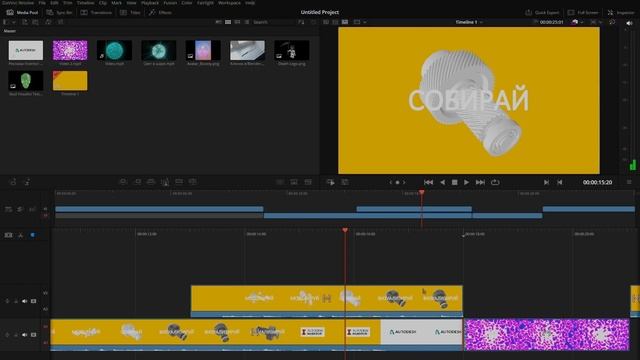Image resolution: width=640 pixels, height=360 pixels.
Task: Go to first frame
Action: click(x=428, y=182)
